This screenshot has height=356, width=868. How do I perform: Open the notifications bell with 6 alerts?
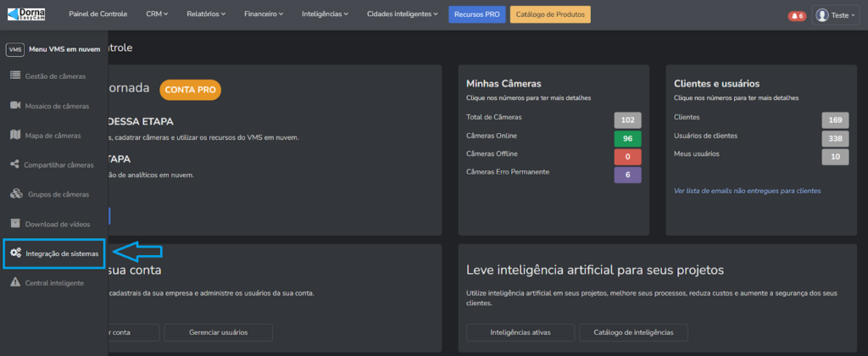796,15
